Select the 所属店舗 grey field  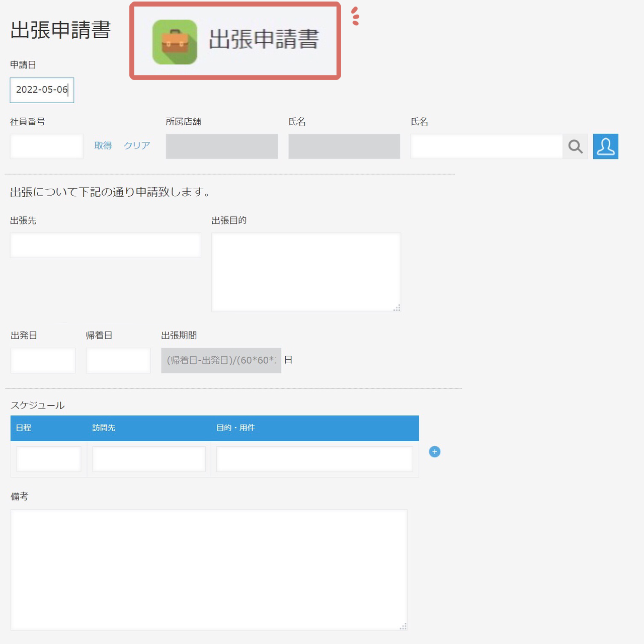222,146
